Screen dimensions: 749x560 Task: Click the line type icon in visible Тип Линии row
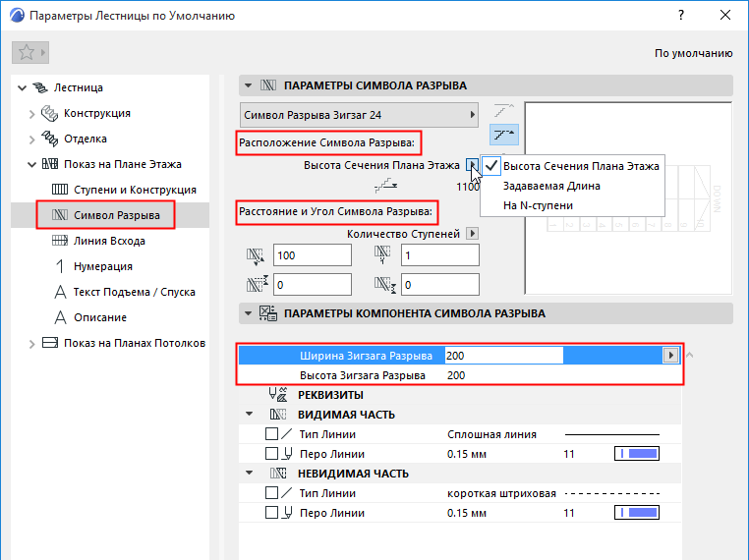coord(287,434)
